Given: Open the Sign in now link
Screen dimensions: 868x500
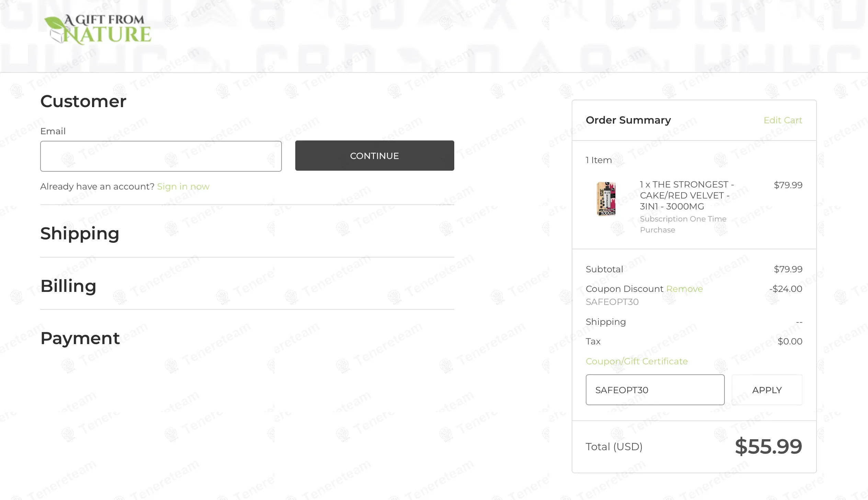Looking at the screenshot, I should [183, 186].
